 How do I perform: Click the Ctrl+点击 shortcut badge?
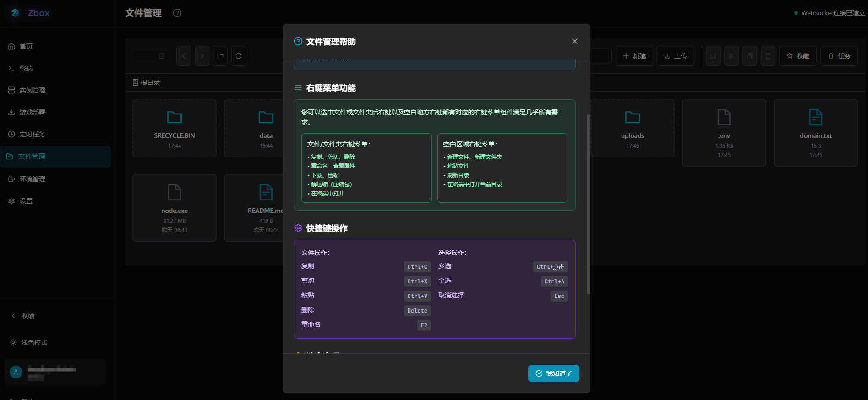(551, 267)
